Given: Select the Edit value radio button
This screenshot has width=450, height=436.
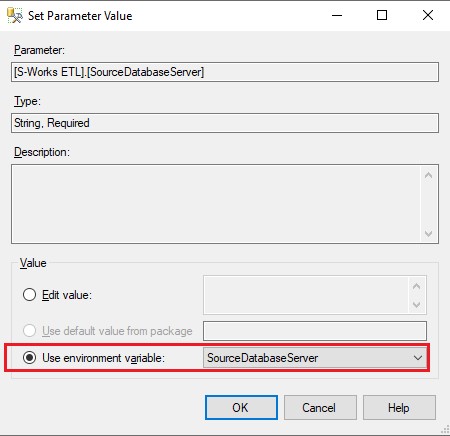Looking at the screenshot, I should point(29,295).
